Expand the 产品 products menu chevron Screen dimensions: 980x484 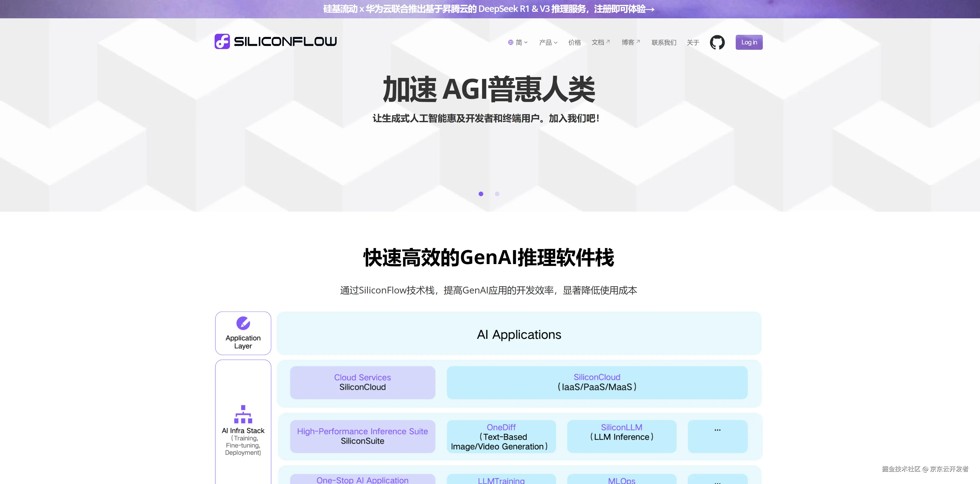(x=555, y=43)
